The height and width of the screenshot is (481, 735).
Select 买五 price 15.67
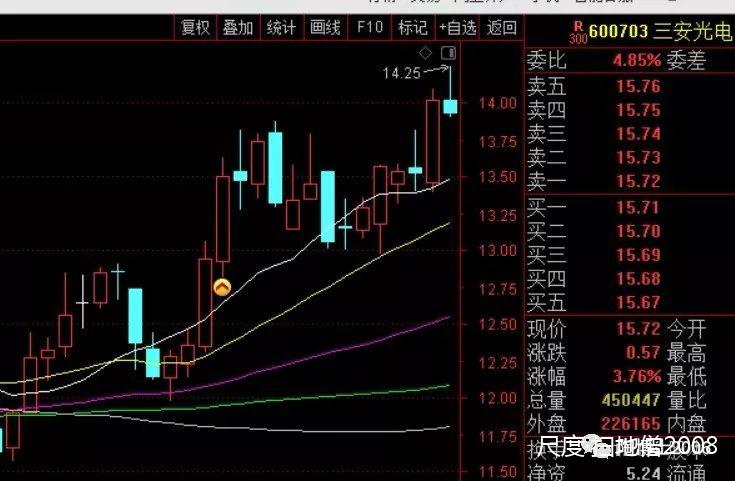pos(638,303)
